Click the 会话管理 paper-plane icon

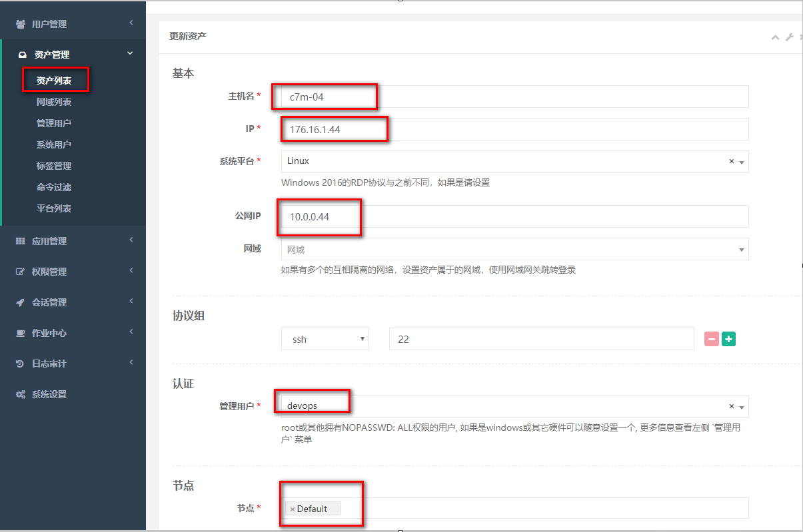coord(18,302)
